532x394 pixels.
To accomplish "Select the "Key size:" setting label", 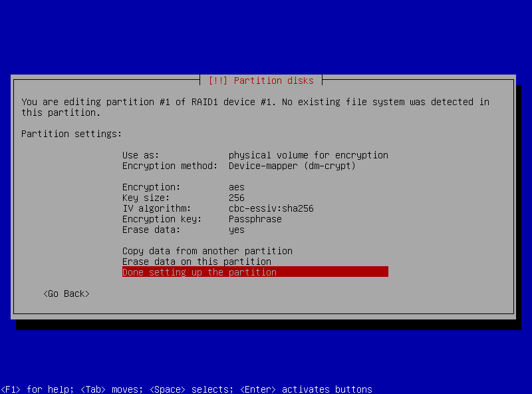I will tap(146, 198).
